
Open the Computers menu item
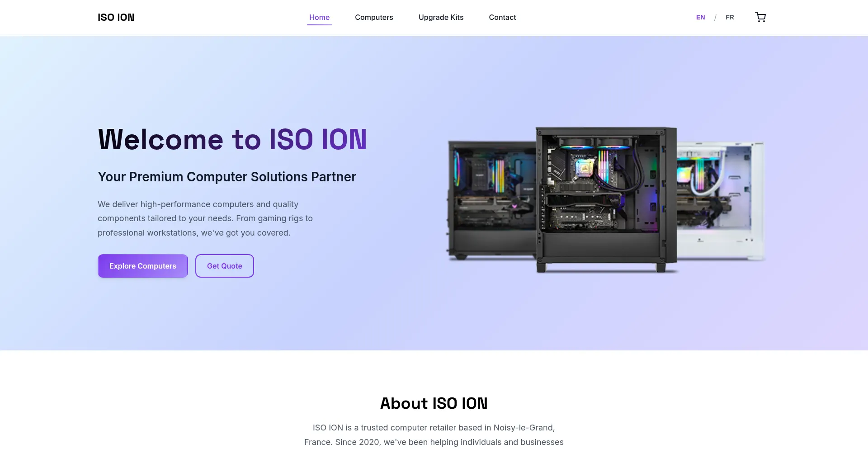tap(374, 17)
